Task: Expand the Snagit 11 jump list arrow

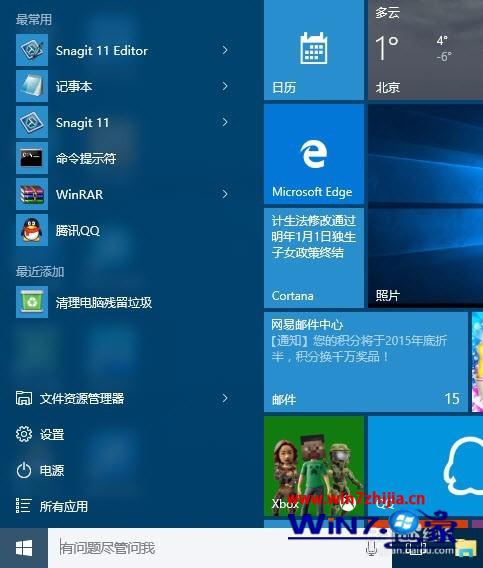Action: (225, 122)
